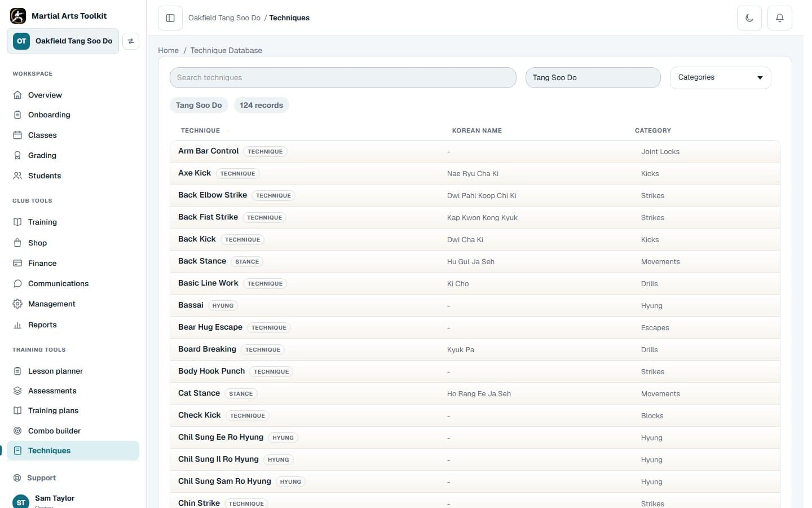The image size is (812, 508).
Task: Navigate to Grading menu label
Action: click(x=42, y=155)
